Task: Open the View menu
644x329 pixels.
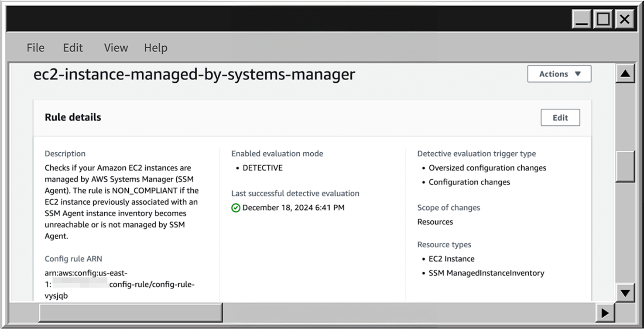Action: pyautogui.click(x=116, y=48)
